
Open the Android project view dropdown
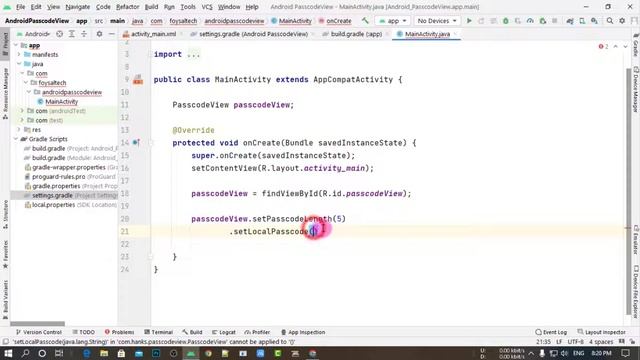(x=33, y=34)
